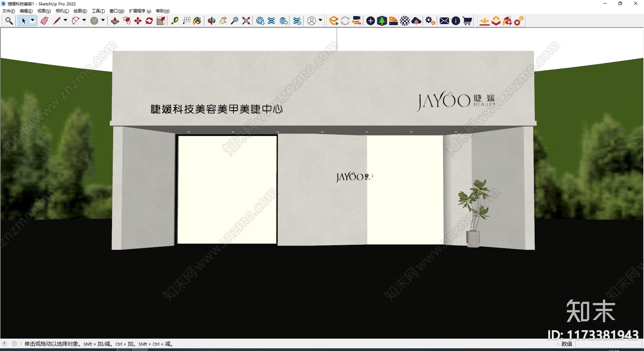Open the 视图(V) menu
The width and height of the screenshot is (644, 351).
pyautogui.click(x=44, y=11)
